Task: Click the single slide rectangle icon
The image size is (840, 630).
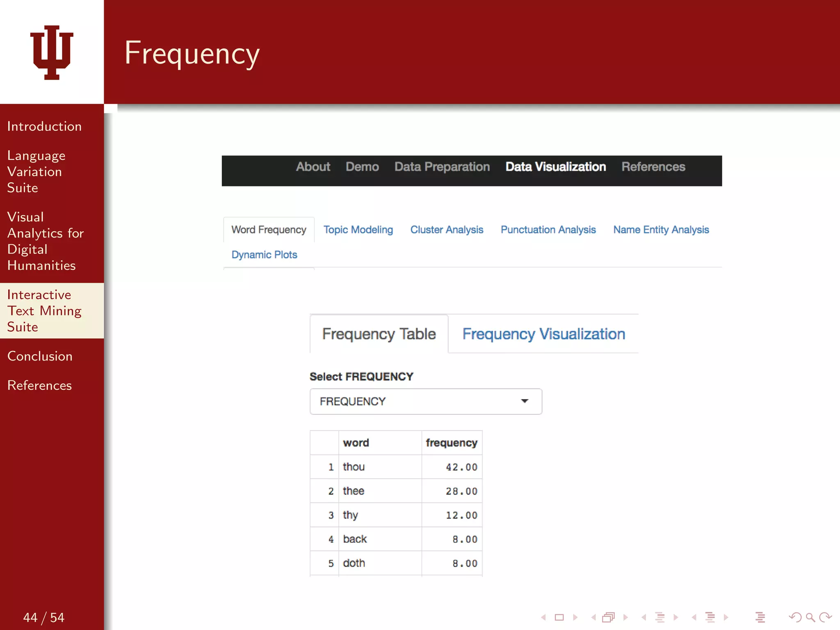Action: click(559, 617)
